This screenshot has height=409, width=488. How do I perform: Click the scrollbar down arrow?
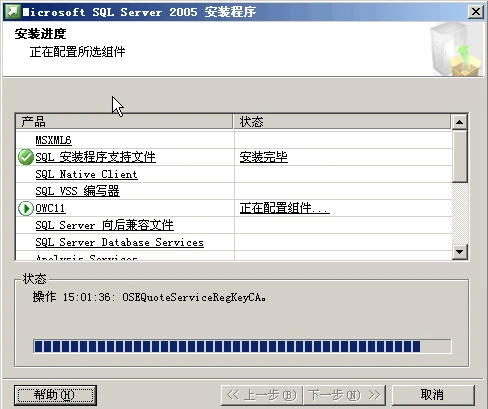[459, 252]
